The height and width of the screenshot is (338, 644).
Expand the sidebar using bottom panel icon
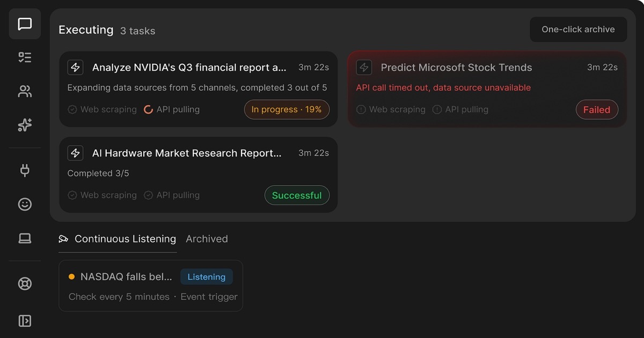coord(24,320)
